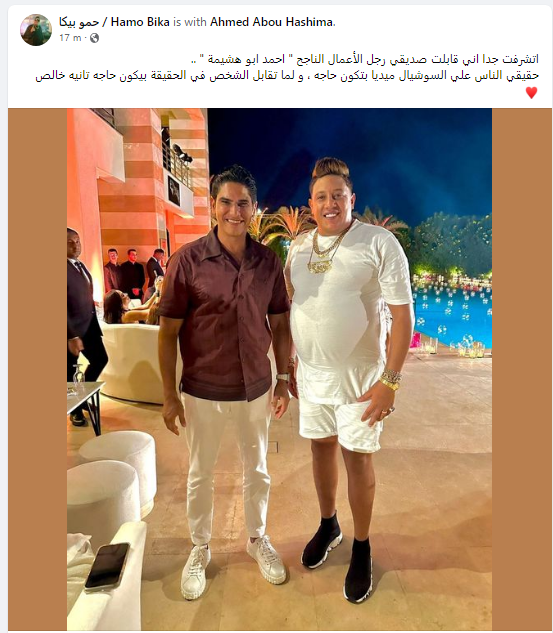This screenshot has width=553, height=633.
Task: Click the man in maroon shirt
Action: tap(226, 363)
